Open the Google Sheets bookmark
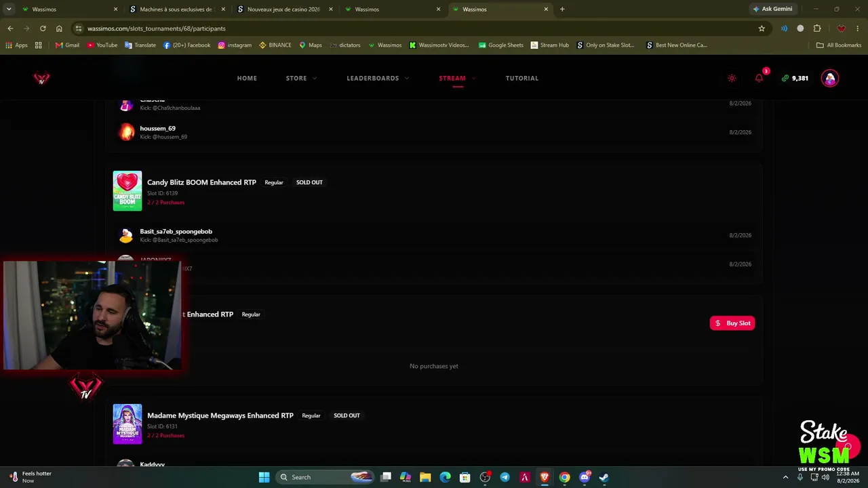The image size is (868, 488). tap(501, 45)
